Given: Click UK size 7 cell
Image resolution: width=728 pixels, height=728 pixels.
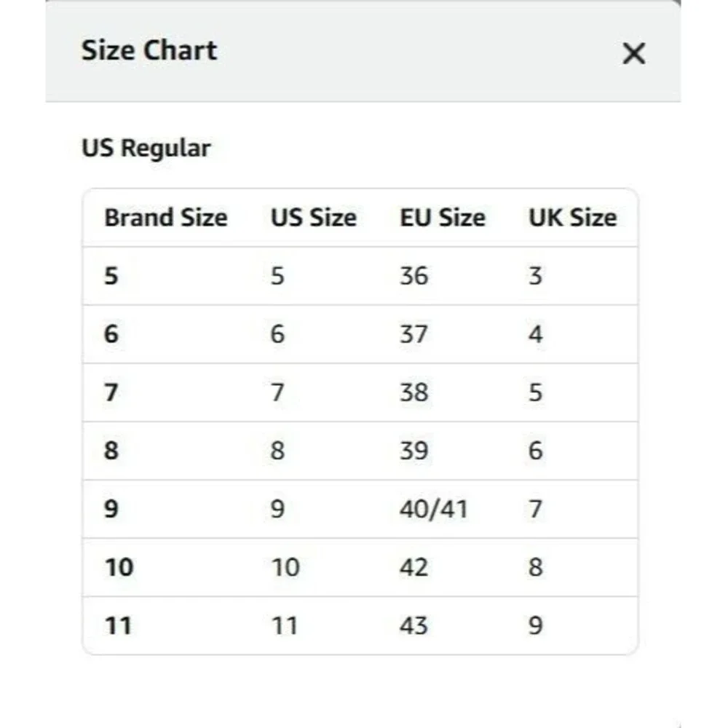Looking at the screenshot, I should click(x=535, y=509).
